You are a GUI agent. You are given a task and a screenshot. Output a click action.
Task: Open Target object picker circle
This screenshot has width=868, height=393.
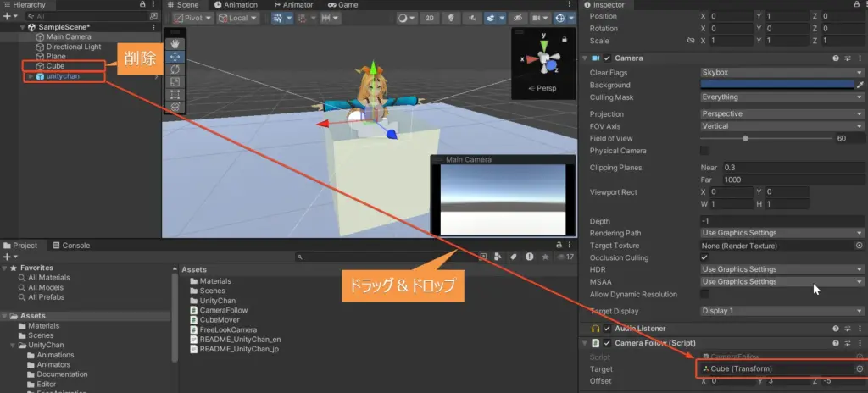click(x=860, y=368)
